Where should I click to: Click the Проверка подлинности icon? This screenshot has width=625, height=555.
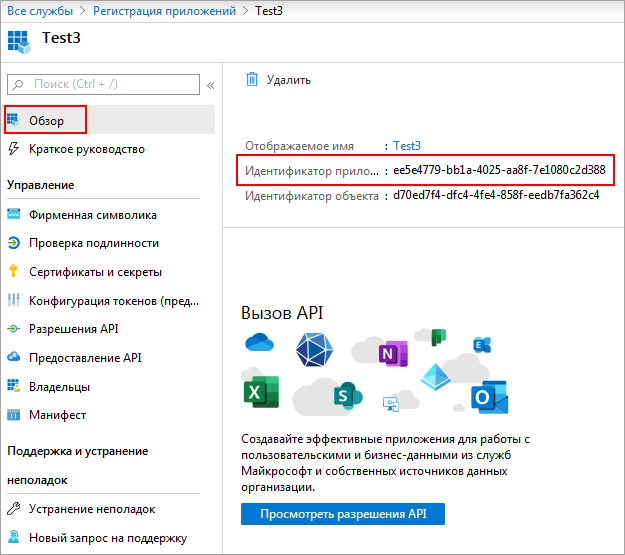[13, 243]
